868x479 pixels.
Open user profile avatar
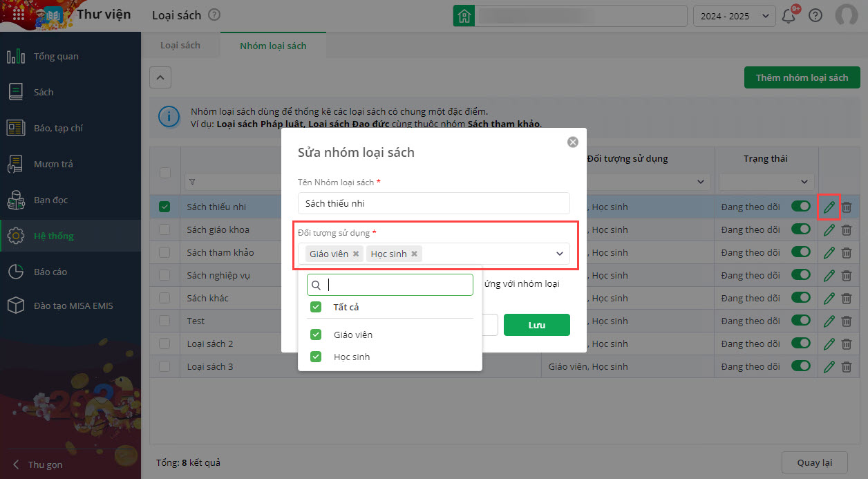click(x=846, y=15)
